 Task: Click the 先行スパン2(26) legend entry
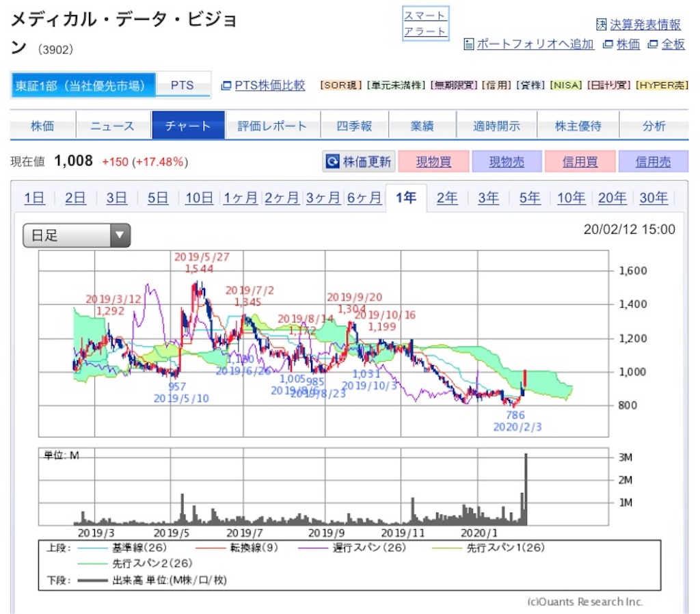135,563
